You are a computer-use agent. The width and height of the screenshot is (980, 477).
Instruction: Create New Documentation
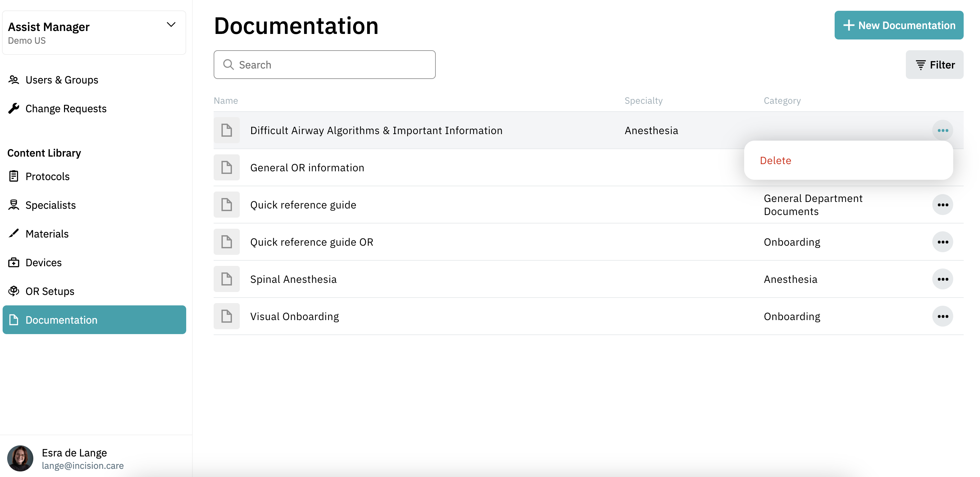point(899,25)
